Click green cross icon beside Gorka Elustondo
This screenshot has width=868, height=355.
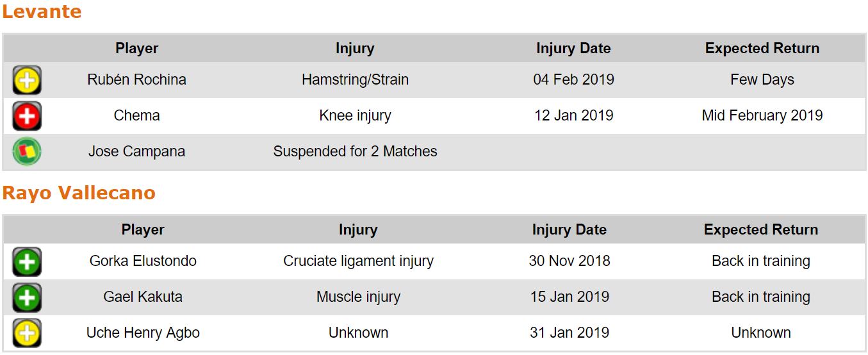[27, 262]
